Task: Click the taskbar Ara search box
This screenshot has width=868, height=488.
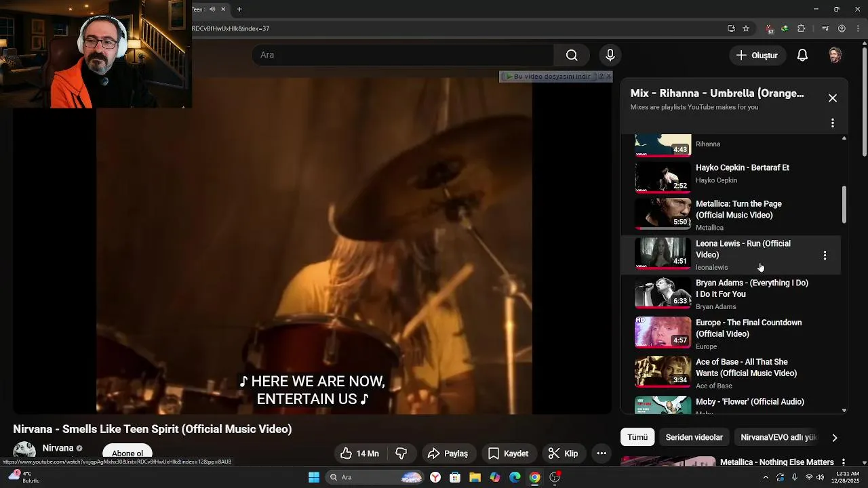Action: coord(374,477)
